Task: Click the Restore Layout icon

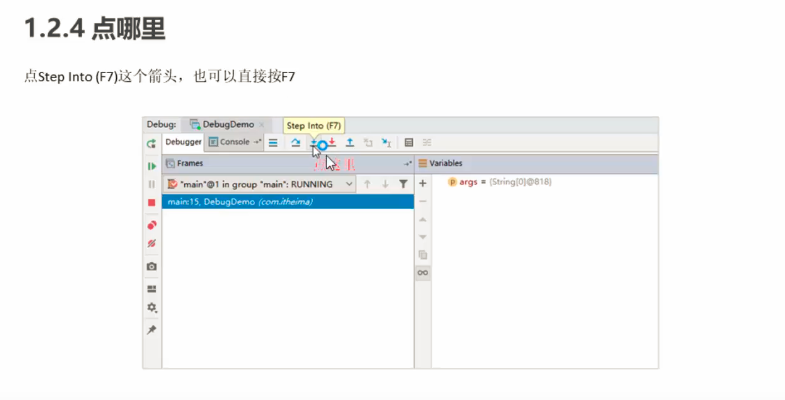Action: (x=151, y=289)
